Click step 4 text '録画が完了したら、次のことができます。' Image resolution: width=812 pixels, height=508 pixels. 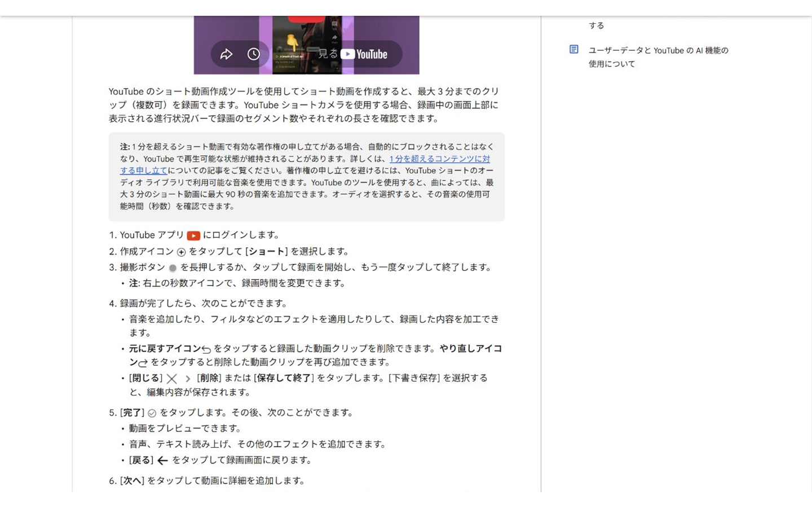click(205, 304)
